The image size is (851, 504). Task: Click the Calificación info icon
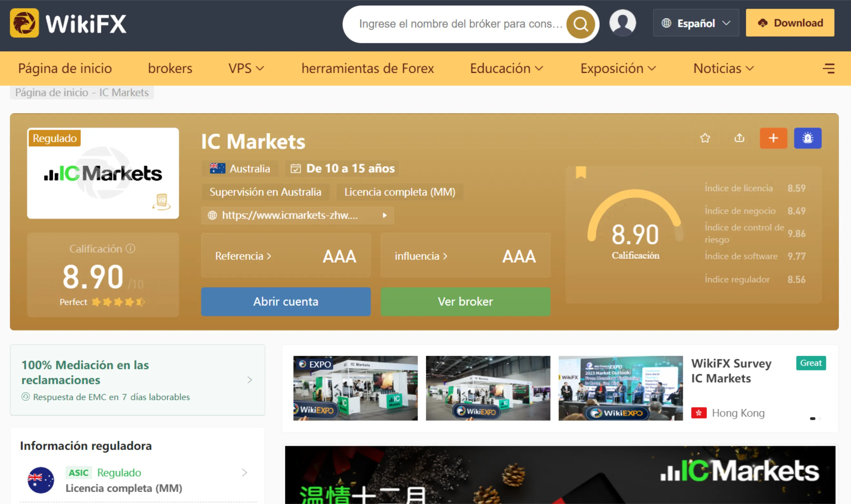point(131,248)
